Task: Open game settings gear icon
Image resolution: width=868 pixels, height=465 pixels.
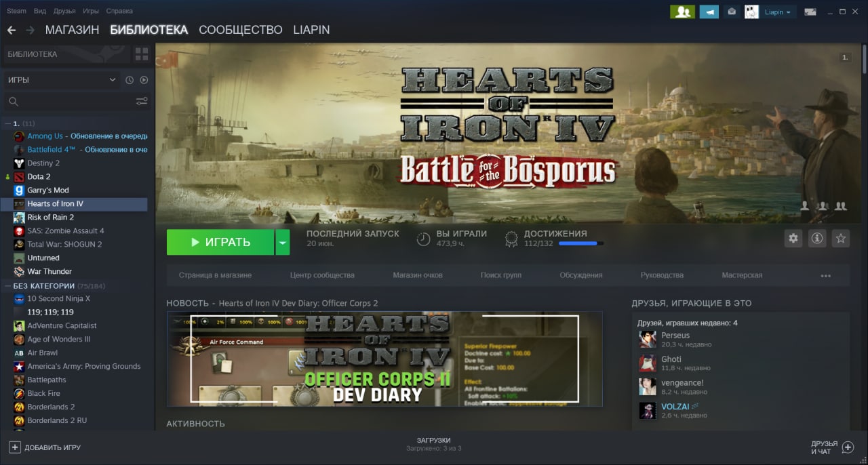Action: click(793, 239)
